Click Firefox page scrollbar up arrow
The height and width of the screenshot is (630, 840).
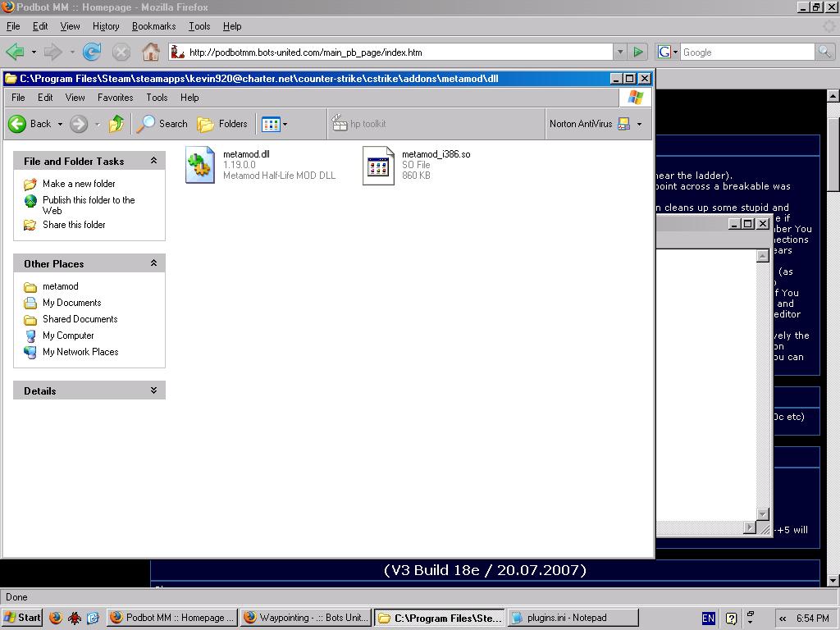point(833,96)
